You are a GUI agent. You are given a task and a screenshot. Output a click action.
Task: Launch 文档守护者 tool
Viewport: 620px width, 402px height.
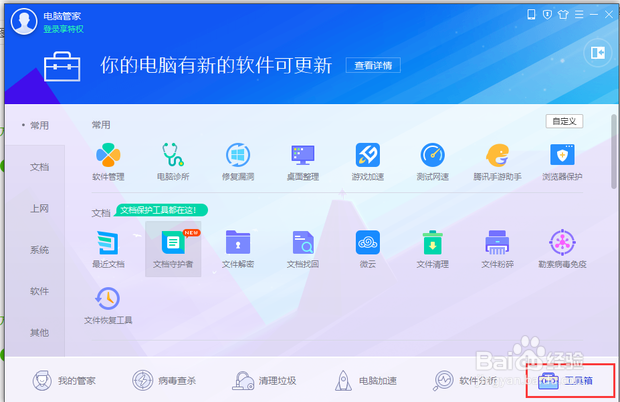tap(173, 249)
